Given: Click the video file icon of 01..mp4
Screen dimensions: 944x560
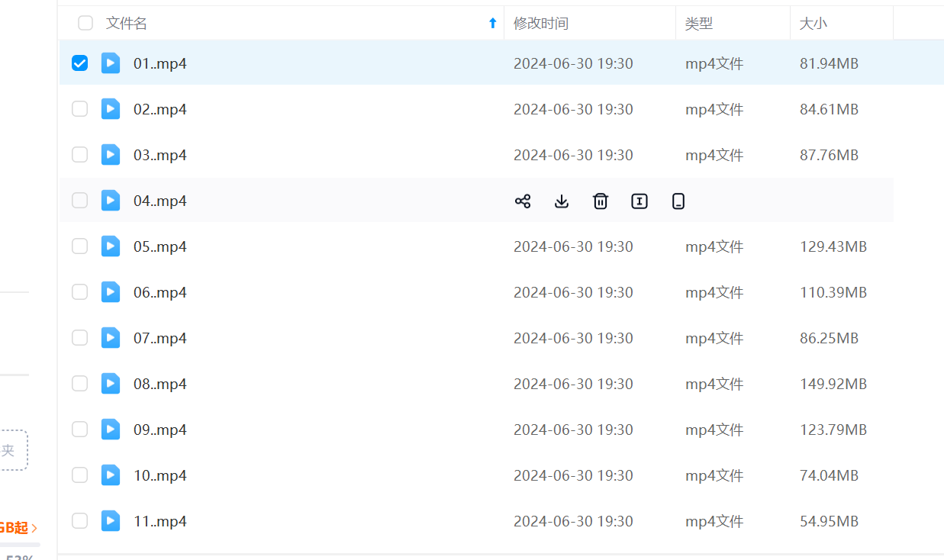Looking at the screenshot, I should tap(111, 63).
